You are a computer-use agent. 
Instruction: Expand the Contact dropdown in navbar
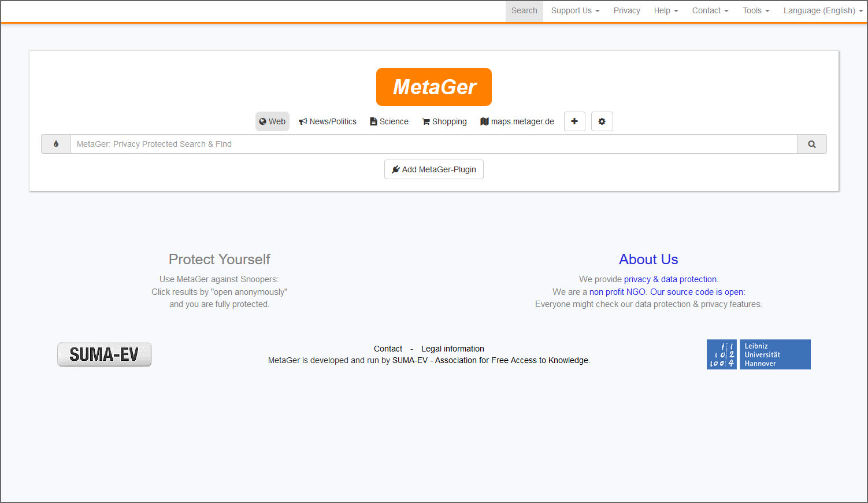[x=710, y=10]
